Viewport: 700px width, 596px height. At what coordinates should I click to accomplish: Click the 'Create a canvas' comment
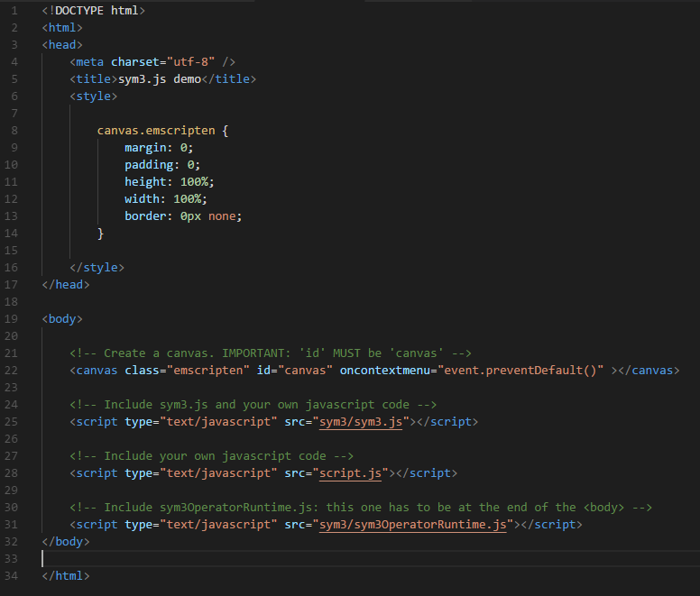click(271, 353)
